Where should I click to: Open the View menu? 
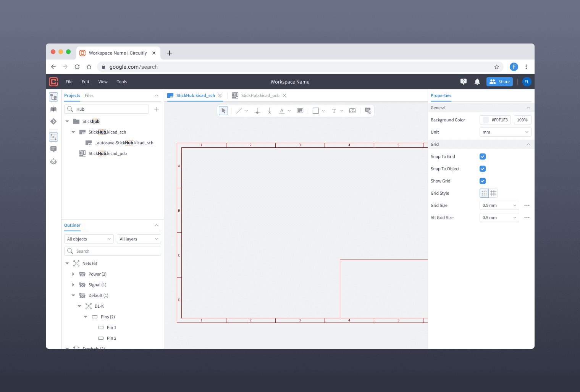[x=103, y=82]
